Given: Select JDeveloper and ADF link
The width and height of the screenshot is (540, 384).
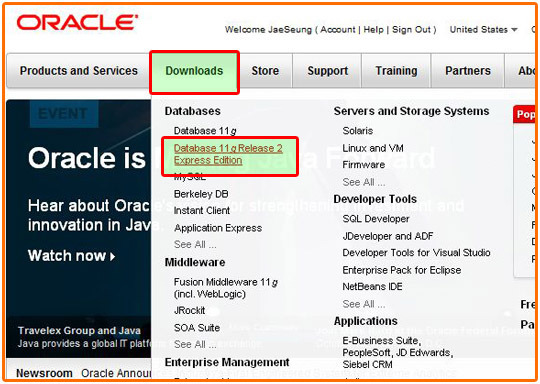Looking at the screenshot, I should (x=387, y=236).
